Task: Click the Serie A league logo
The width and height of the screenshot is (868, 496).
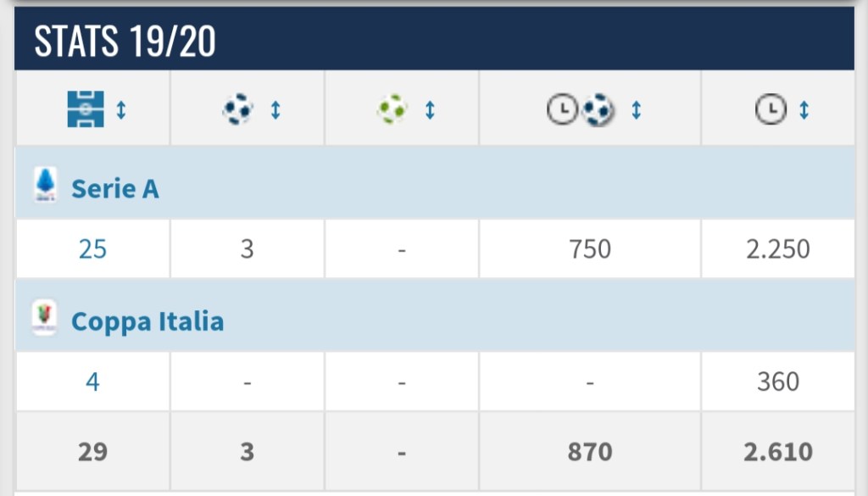Action: coord(45,185)
